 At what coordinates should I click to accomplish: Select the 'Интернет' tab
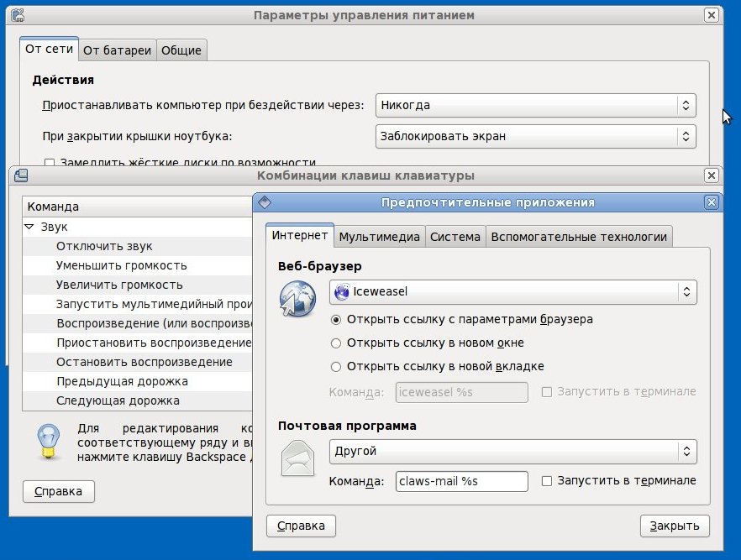coord(300,235)
